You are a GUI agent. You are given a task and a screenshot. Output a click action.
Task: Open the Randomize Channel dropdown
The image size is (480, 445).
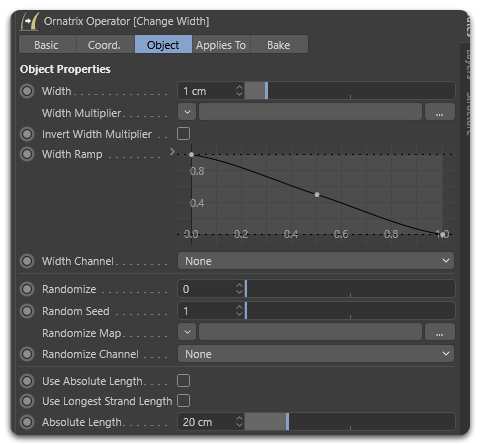click(x=316, y=354)
